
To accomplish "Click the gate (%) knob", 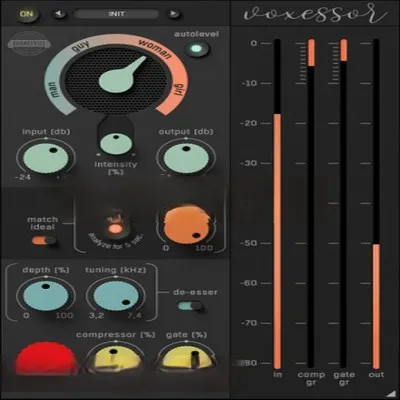I will (x=186, y=358).
